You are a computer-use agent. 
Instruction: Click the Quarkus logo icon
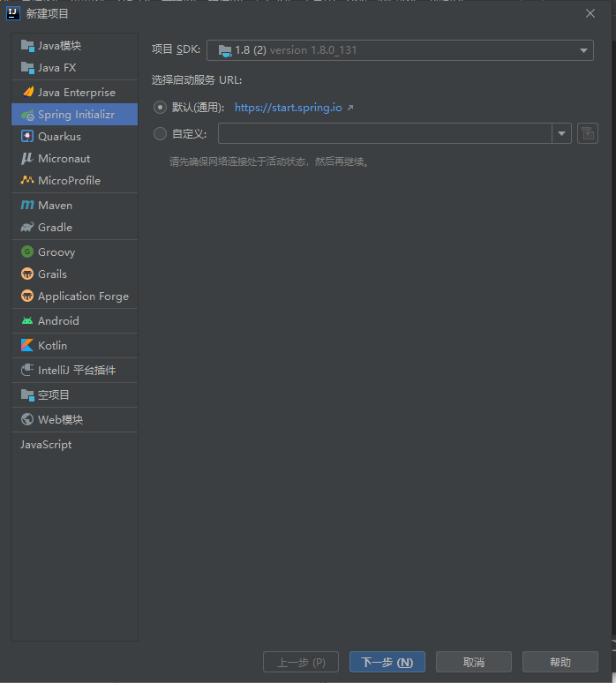[x=27, y=137]
